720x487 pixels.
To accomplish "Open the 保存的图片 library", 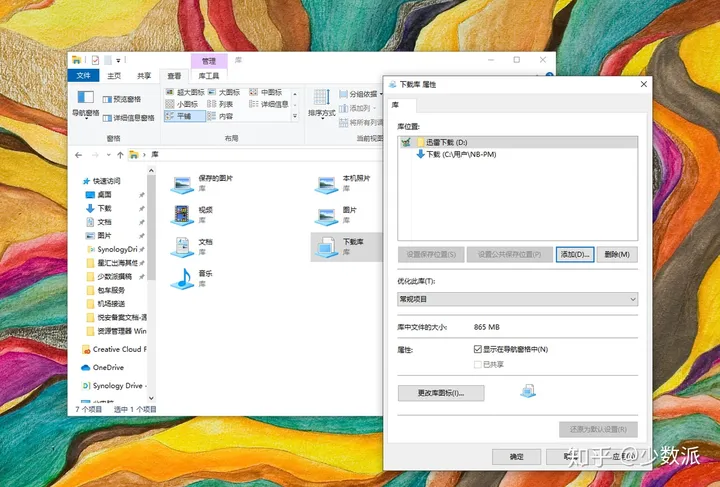I will tap(202, 184).
